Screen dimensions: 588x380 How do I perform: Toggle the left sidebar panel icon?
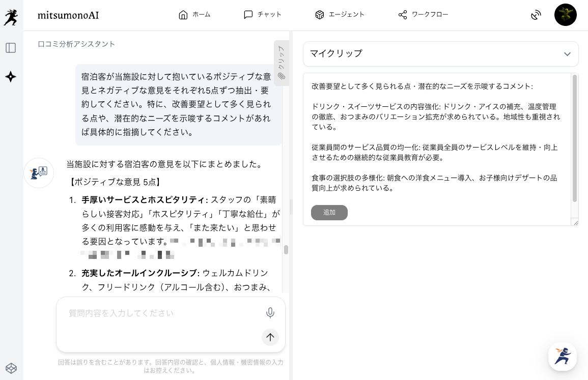(11, 48)
